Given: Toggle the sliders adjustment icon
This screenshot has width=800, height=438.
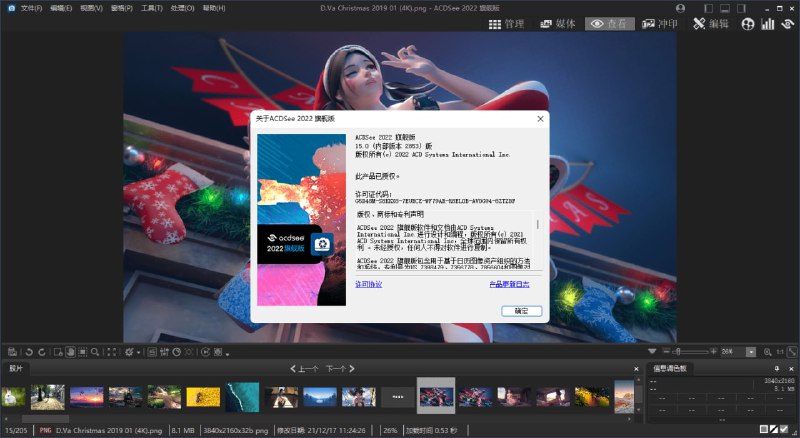Looking at the screenshot, I should point(164,352).
